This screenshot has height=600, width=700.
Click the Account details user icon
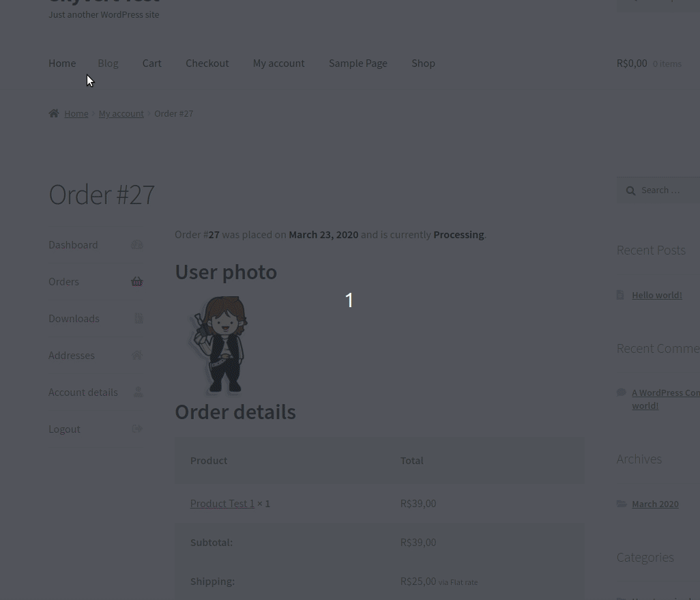(138, 392)
